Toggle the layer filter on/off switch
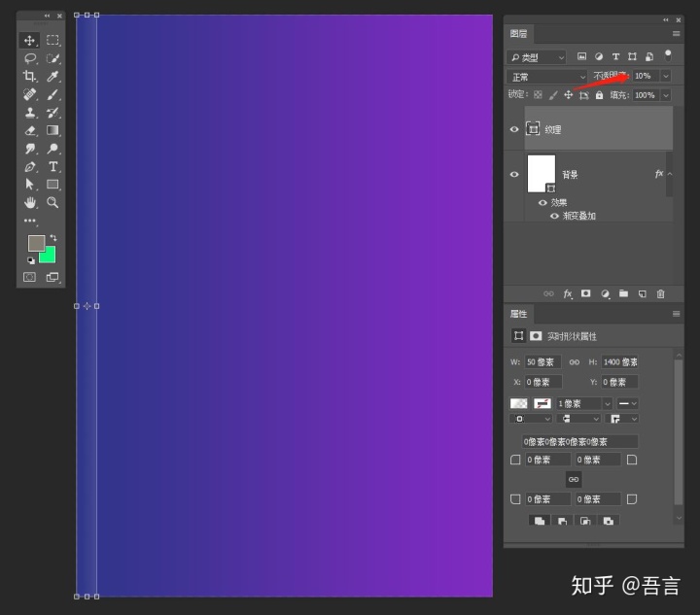Screen dimensions: 700x615 click(668, 55)
